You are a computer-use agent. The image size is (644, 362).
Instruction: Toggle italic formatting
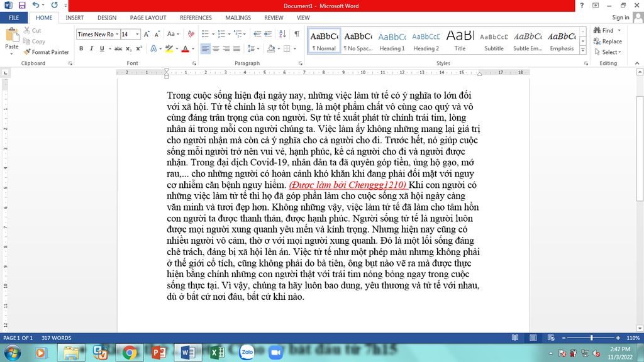point(91,48)
